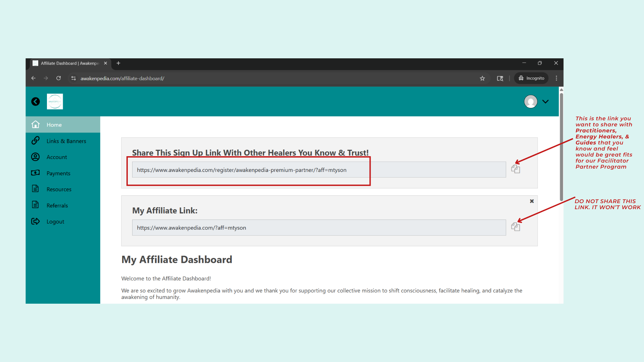Screen dimensions: 644x362
Task: Bookmark this page with star icon
Action: coord(482,78)
